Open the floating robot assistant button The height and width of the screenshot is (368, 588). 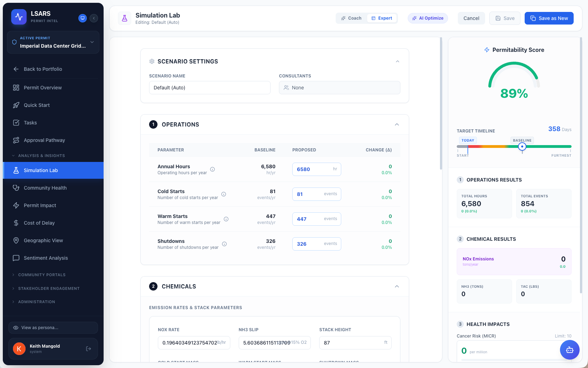point(570,350)
